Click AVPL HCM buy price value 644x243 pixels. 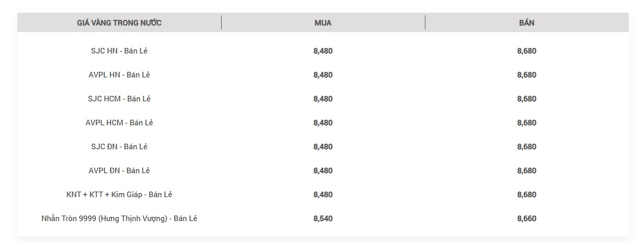323,123
